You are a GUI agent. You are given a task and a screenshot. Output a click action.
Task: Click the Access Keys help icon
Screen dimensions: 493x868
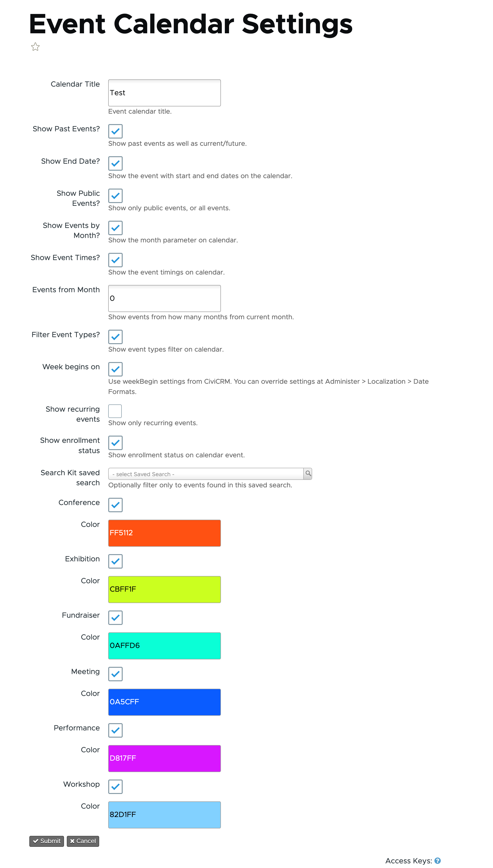(x=437, y=861)
